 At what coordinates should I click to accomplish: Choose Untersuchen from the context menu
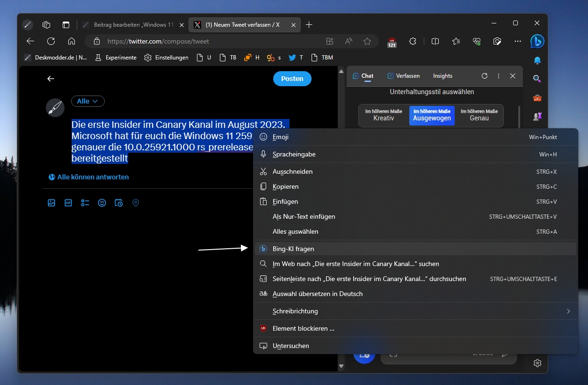click(415, 346)
